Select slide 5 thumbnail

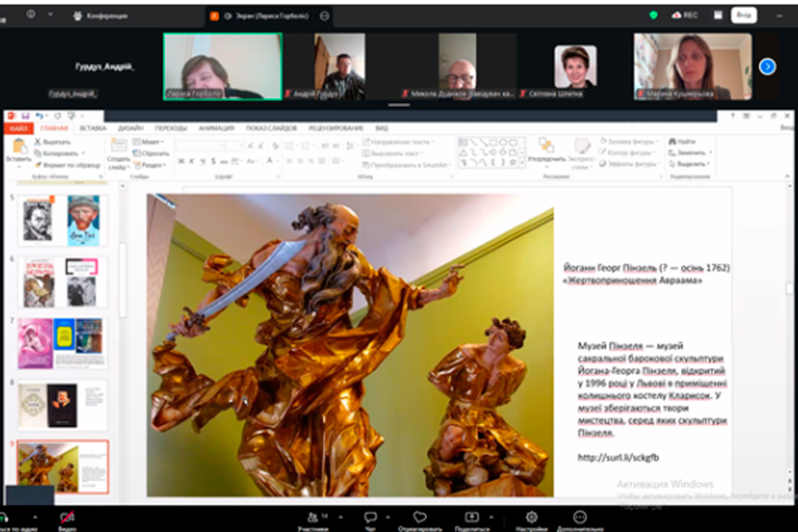(62, 220)
